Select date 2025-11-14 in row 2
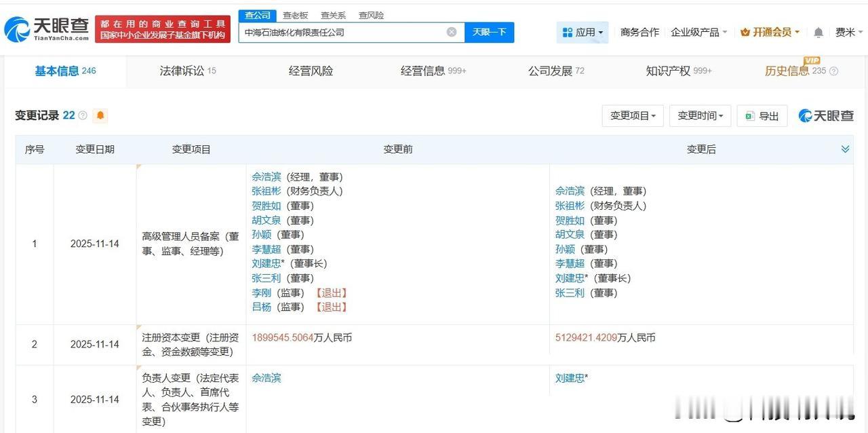868x433 pixels. point(94,344)
